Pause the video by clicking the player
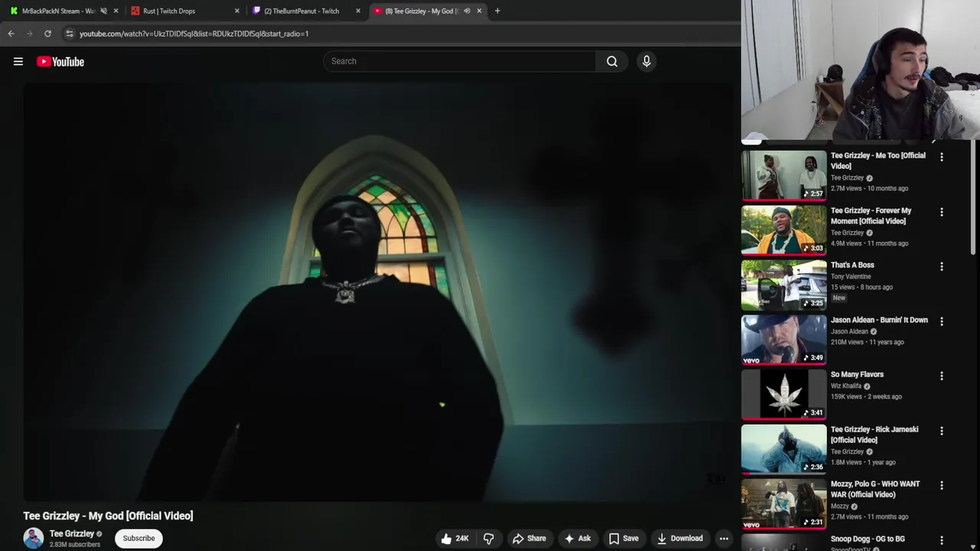980x551 pixels. [378, 292]
